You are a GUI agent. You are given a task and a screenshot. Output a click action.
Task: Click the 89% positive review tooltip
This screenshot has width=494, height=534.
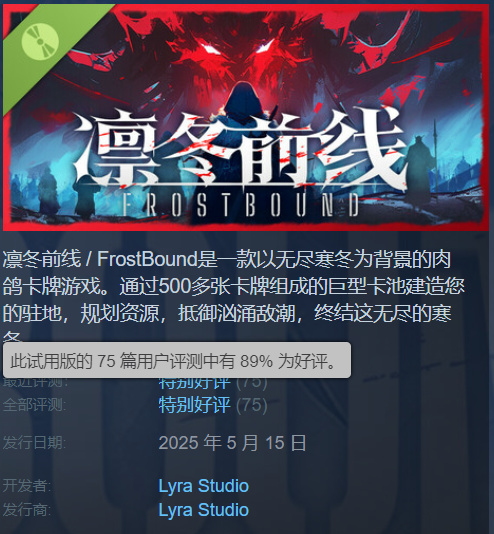coord(177,360)
